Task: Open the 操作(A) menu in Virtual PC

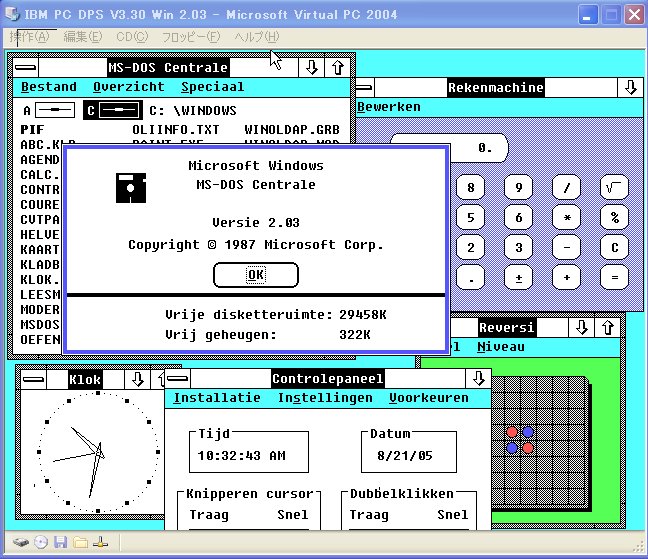Action: [29, 37]
